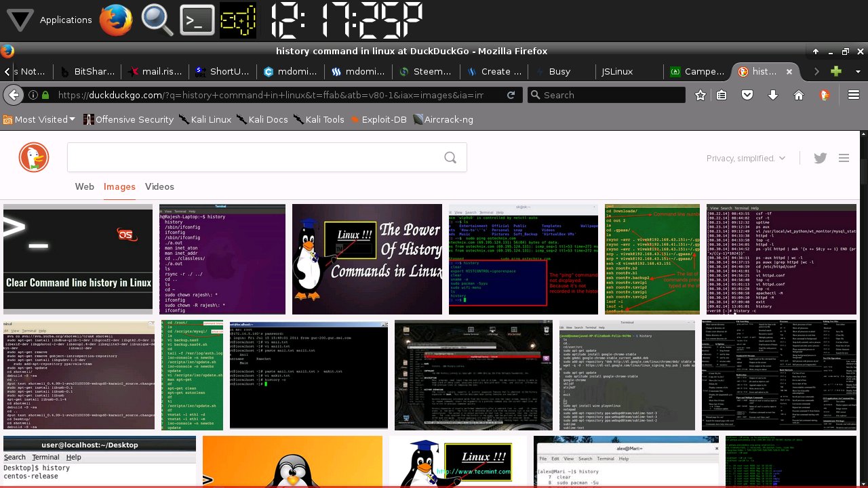Click the green padlock security icon
Image resolution: width=868 pixels, height=488 pixels.
(x=45, y=96)
